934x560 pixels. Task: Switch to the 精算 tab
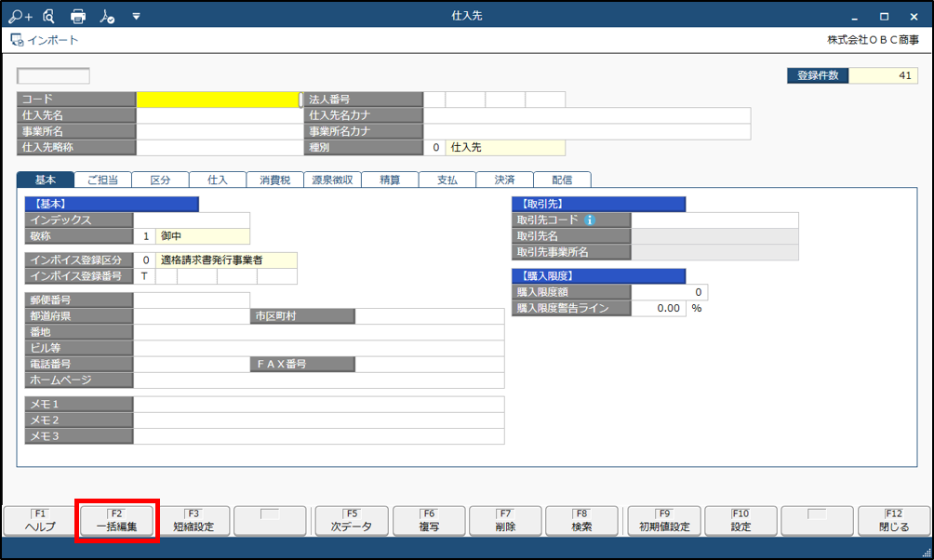pos(390,180)
